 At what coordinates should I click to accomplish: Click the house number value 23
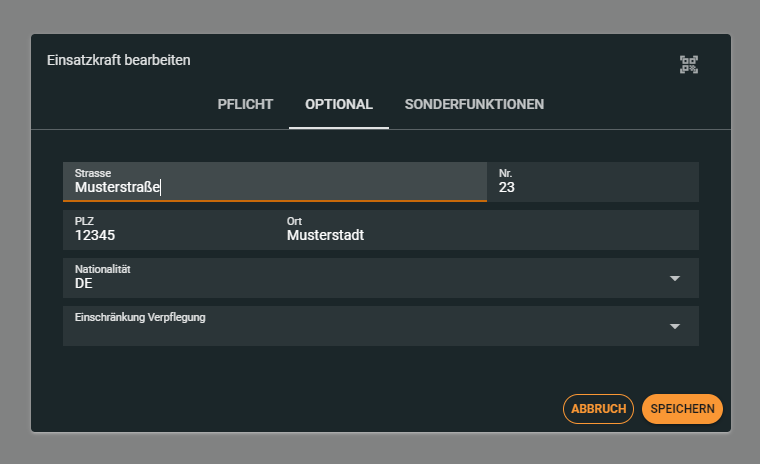(507, 187)
